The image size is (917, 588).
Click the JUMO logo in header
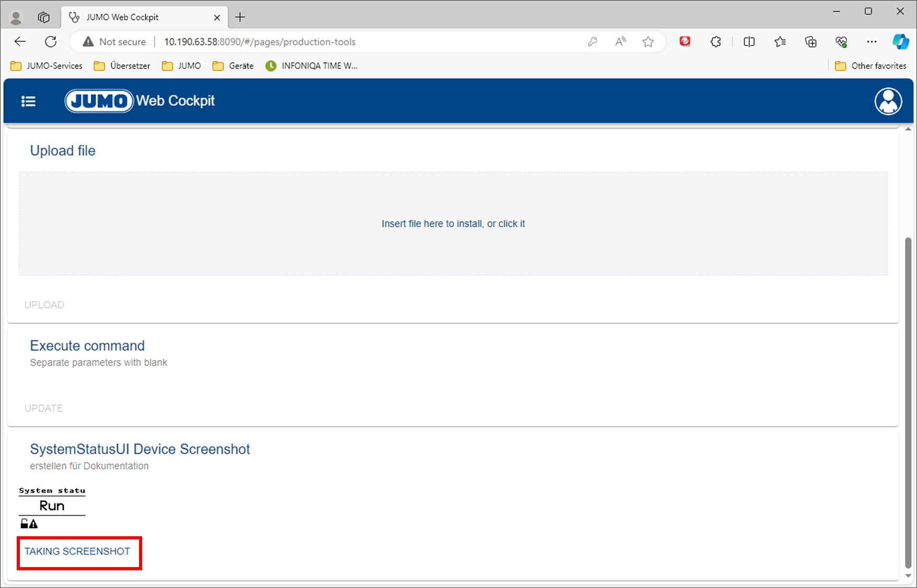click(99, 101)
